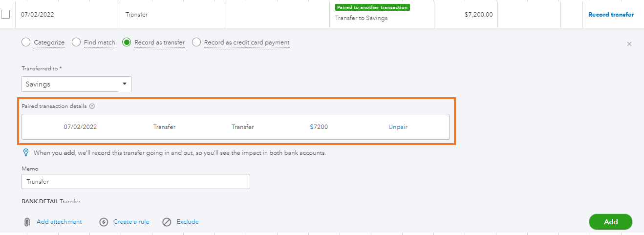Tick the transaction row checkbox
This screenshot has width=644, height=235.
[x=5, y=14]
